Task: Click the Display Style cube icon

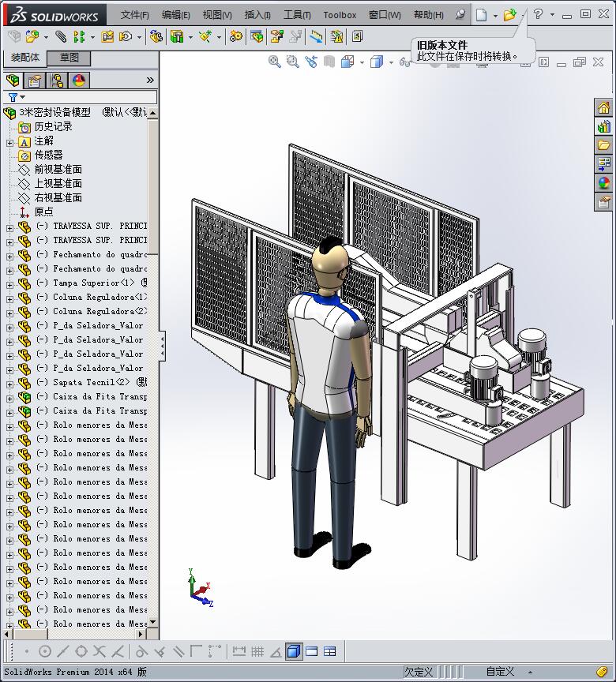Action: 377,62
